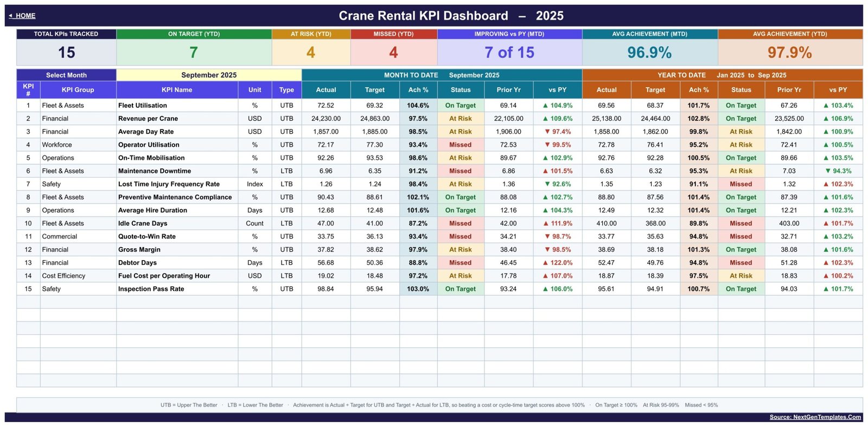Click the Index unit cell
Viewport: 868px width, 427px height.
255,184
